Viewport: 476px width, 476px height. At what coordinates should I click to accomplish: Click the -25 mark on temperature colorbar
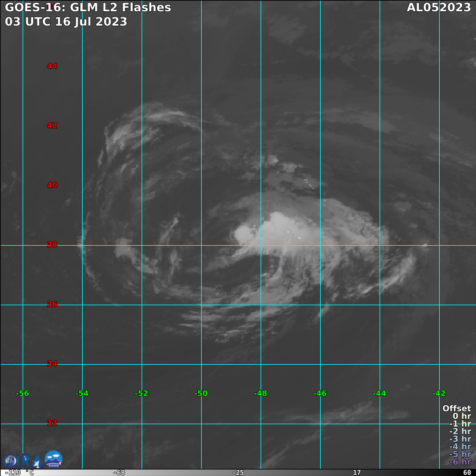[x=238, y=472]
